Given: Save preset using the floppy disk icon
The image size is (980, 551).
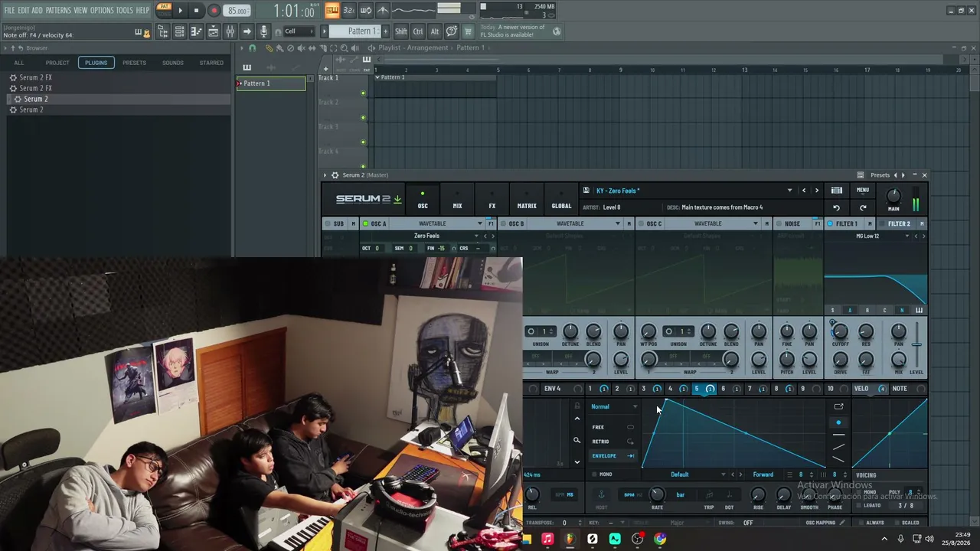Looking at the screenshot, I should coord(586,191).
